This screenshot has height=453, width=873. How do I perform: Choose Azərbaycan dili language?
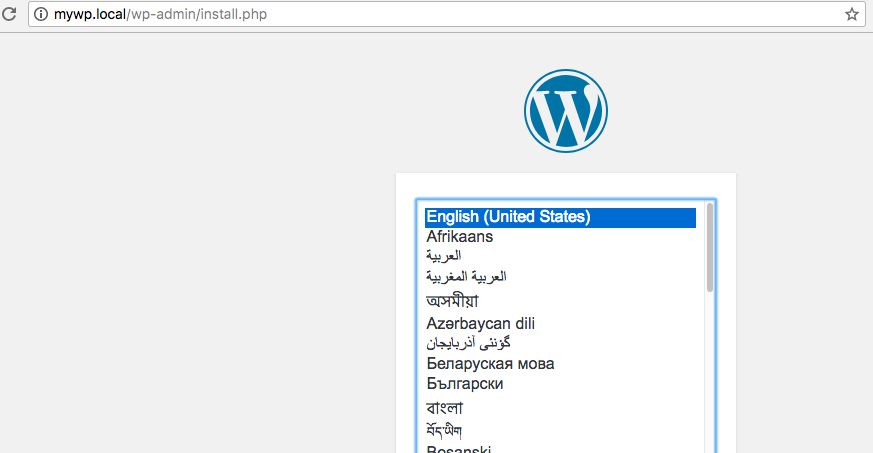tap(561, 323)
